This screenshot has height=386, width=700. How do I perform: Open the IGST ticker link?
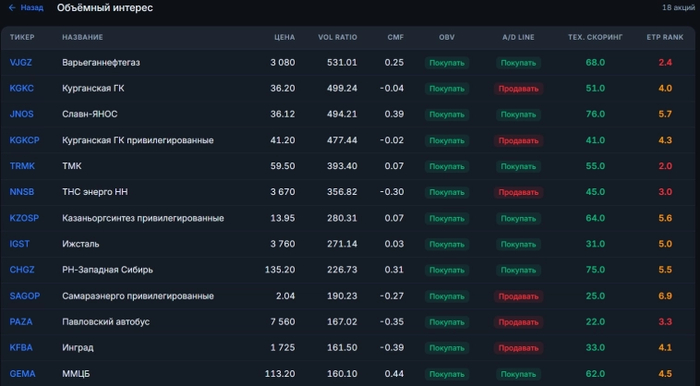coord(20,244)
